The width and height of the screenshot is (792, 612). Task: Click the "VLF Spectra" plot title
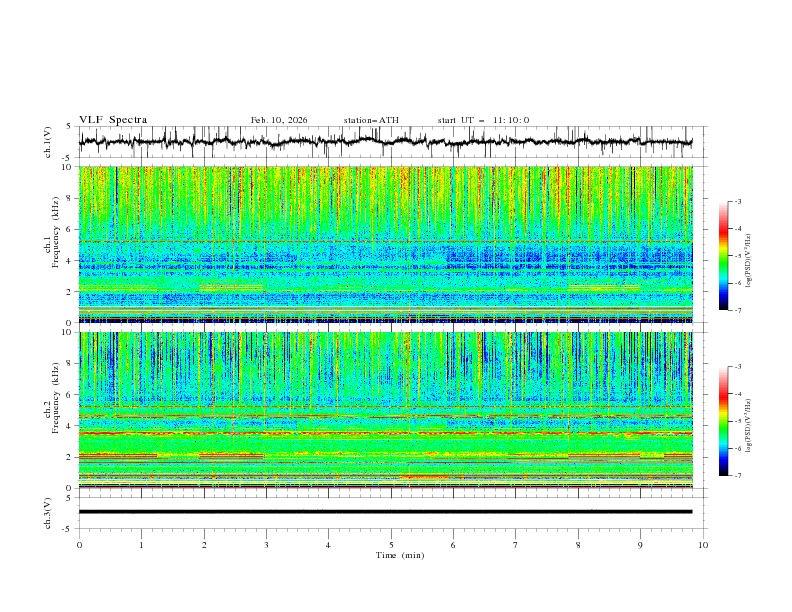tap(113, 120)
